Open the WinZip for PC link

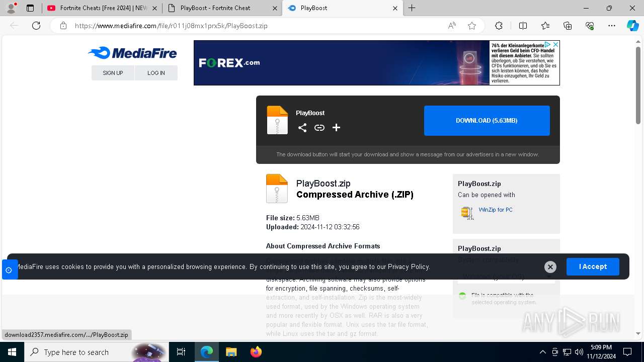[496, 210]
